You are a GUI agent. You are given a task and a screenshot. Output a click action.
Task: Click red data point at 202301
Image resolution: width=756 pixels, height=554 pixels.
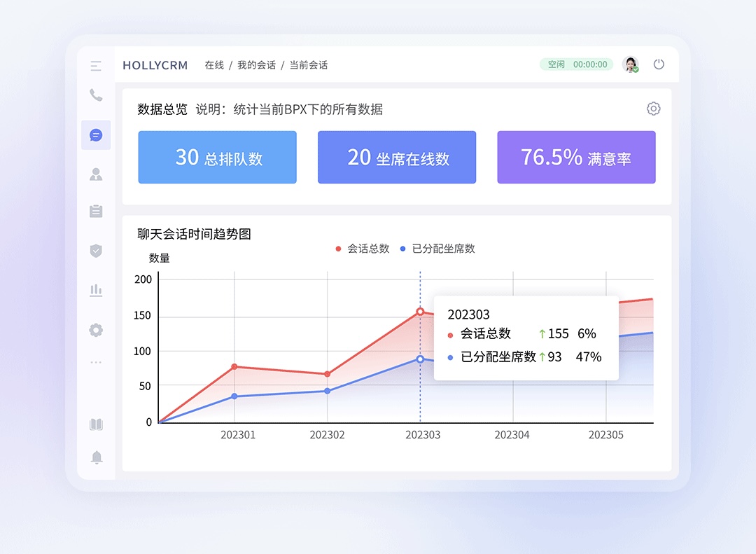(x=234, y=367)
